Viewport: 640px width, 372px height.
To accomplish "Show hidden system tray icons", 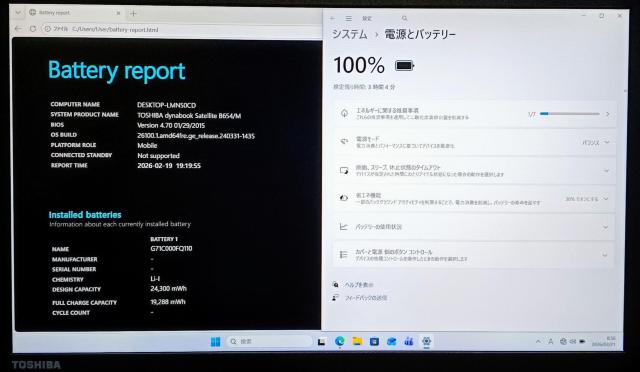I will tap(538, 341).
